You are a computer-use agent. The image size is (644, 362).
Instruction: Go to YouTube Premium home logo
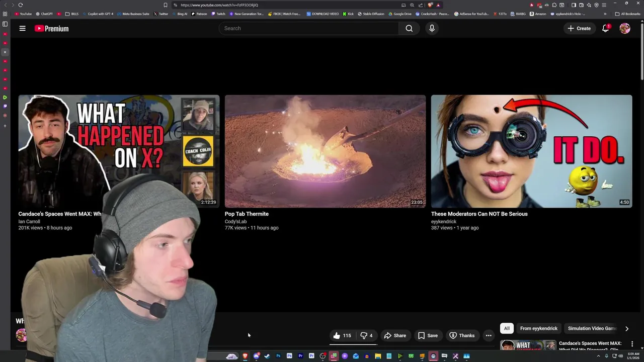click(x=51, y=29)
